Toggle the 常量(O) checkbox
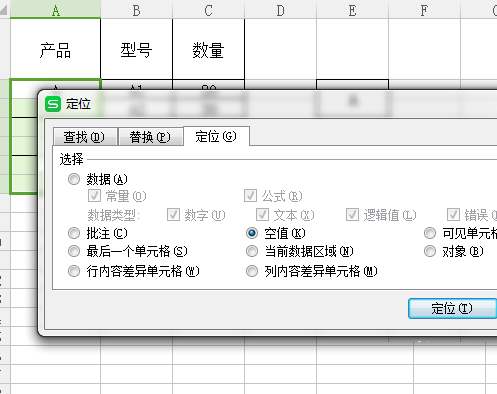497x394 pixels. click(94, 196)
